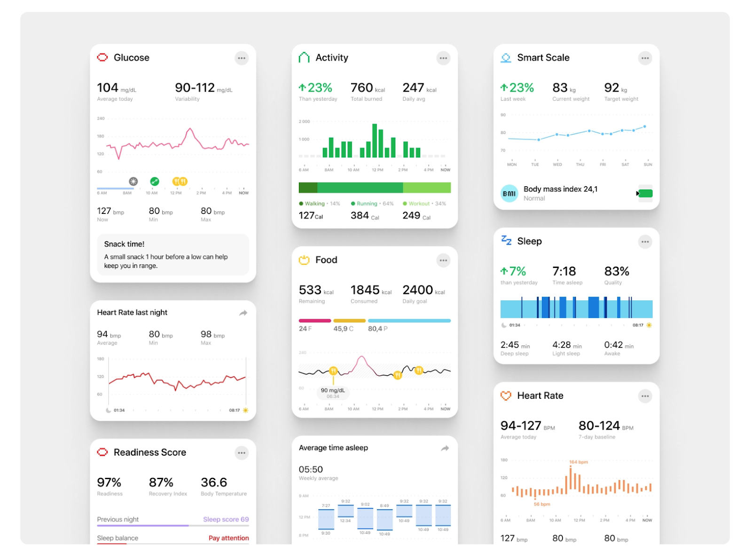The height and width of the screenshot is (560, 752).
Task: Share the Average time asleep data
Action: pos(444,448)
